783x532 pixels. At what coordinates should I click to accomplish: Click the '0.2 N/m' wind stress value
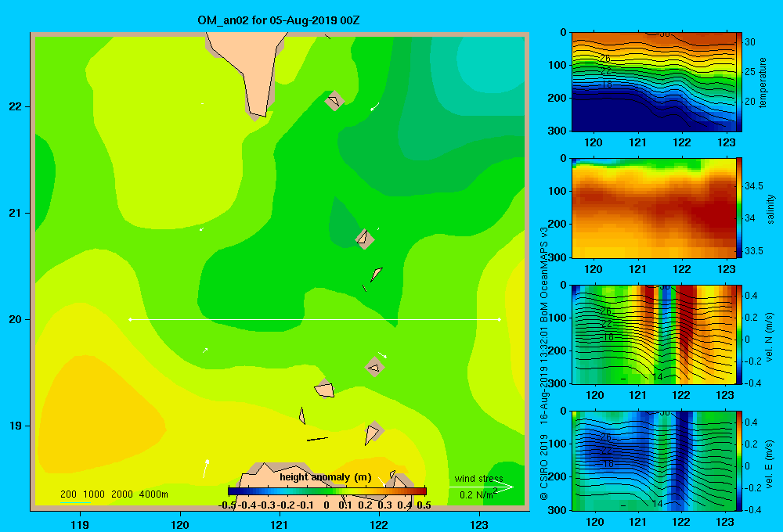(x=476, y=495)
